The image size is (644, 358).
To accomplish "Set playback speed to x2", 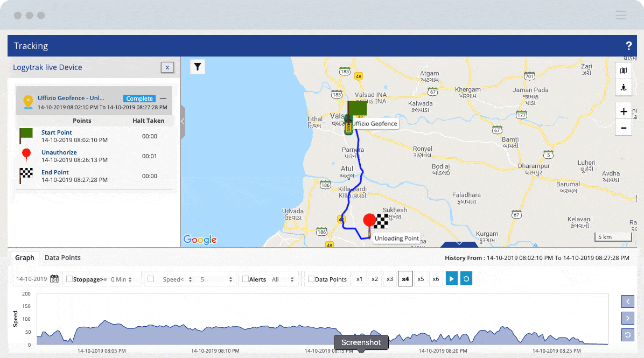I will click(x=375, y=279).
